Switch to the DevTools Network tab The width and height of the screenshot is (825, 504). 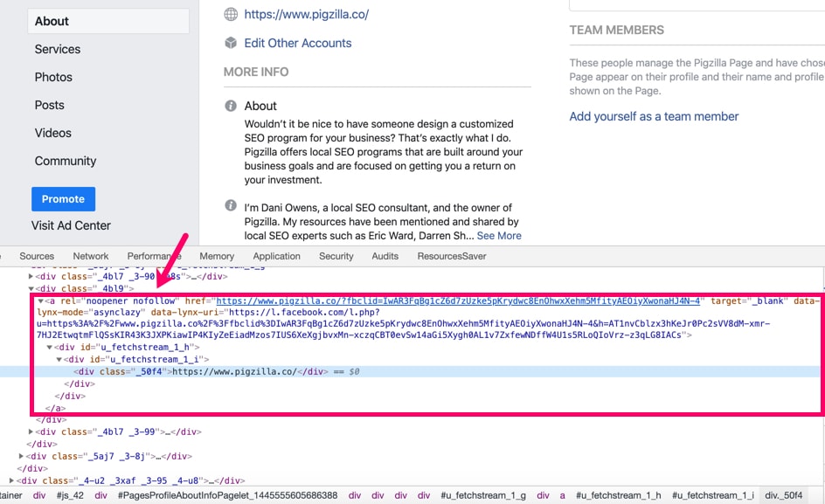pyautogui.click(x=91, y=256)
